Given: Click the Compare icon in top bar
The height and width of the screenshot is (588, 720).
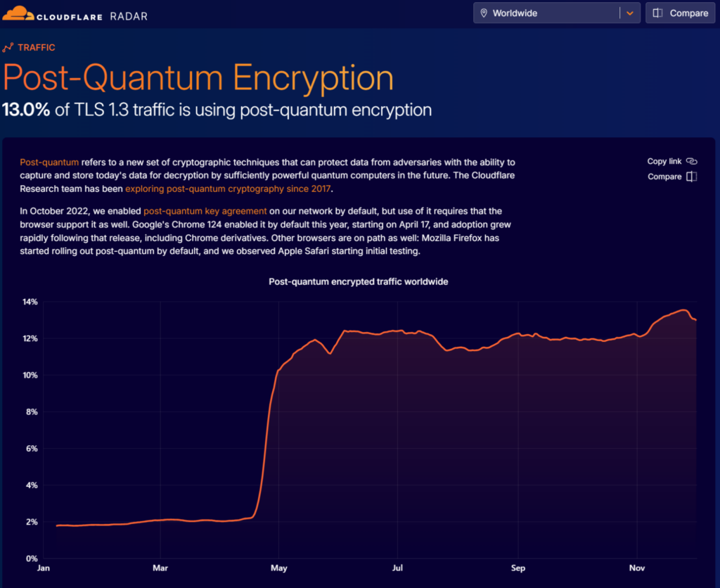Looking at the screenshot, I should pos(658,13).
